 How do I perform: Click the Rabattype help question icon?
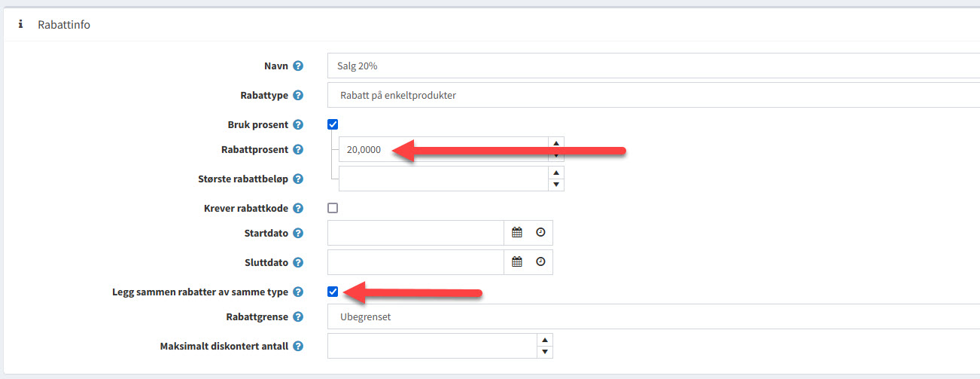click(298, 96)
